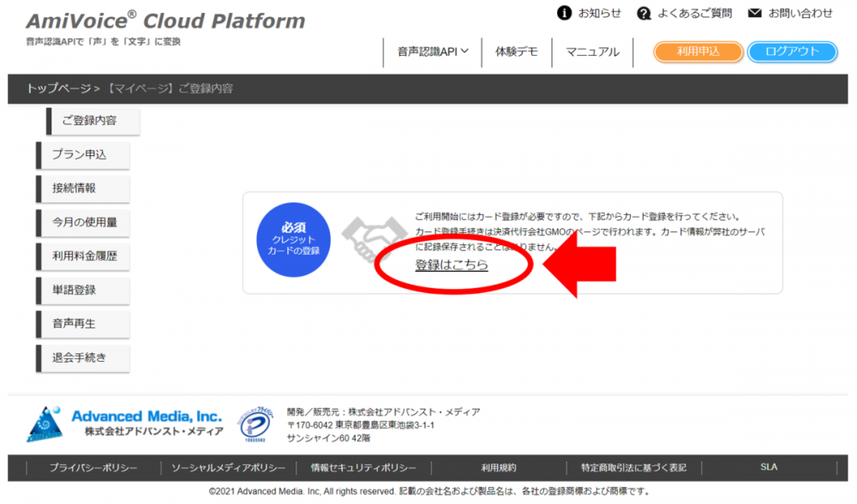Click the Advanced Media, Inc. footer logo
Screen dimensions: 857x504
125,423
